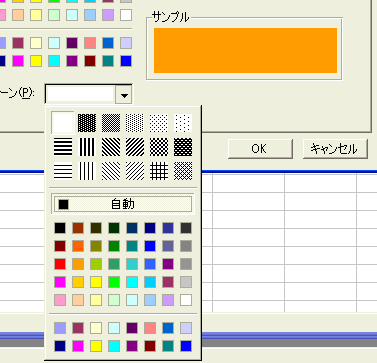Pick the medium green swatch in second color row
The width and height of the screenshot is (377, 363).
(114, 246)
